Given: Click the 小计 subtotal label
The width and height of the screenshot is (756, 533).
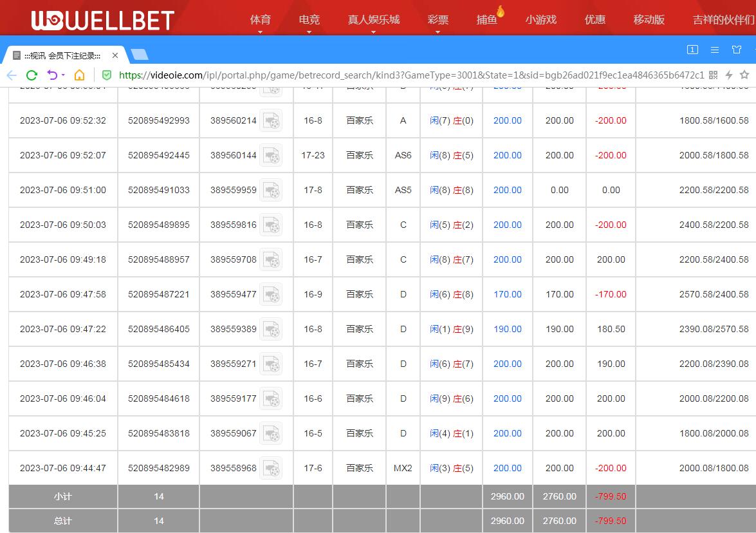Looking at the screenshot, I should click(x=62, y=496).
